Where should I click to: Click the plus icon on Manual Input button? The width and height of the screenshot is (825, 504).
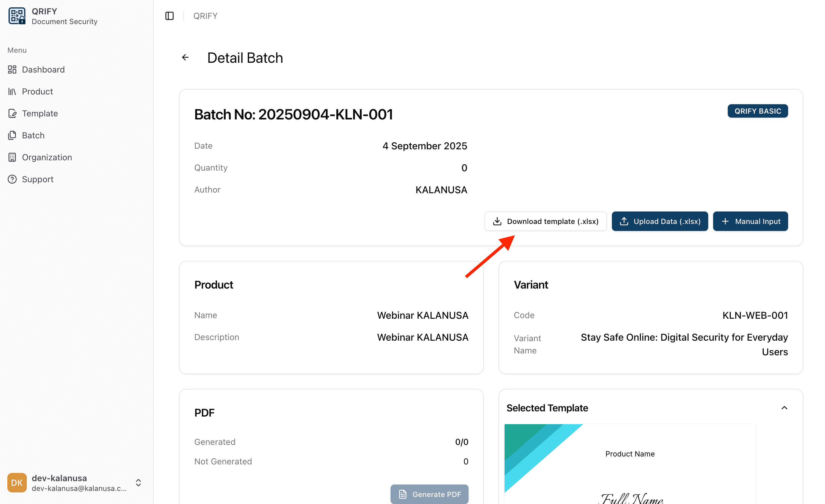(x=725, y=221)
